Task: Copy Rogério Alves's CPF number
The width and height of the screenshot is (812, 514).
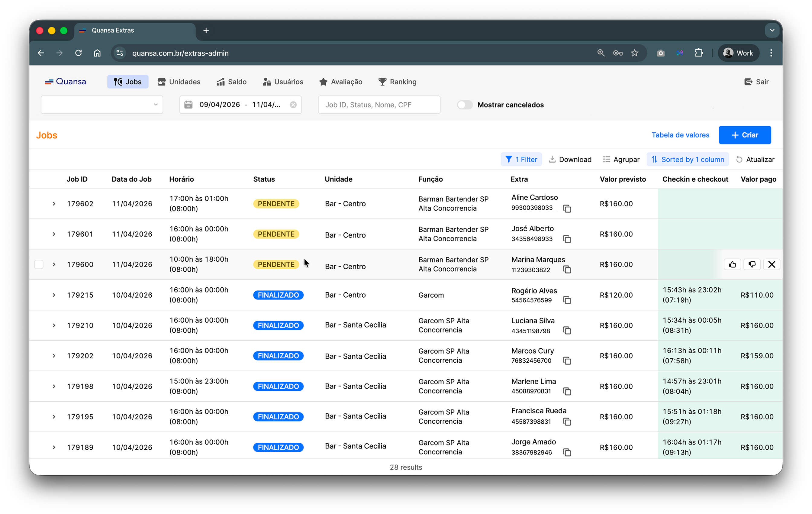Action: coord(567,300)
